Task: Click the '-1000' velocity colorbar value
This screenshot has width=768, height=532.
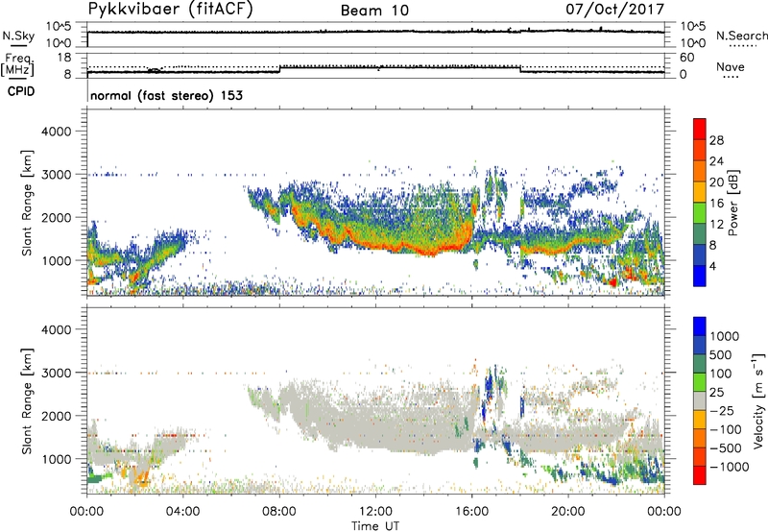Action: (730, 467)
